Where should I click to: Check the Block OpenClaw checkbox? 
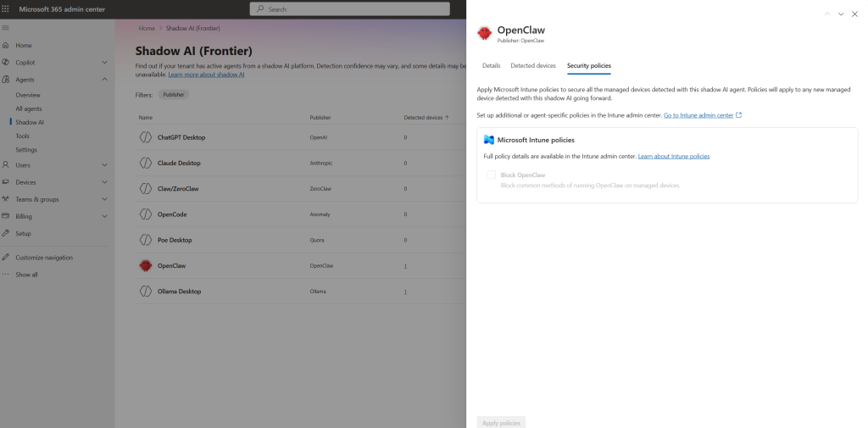pyautogui.click(x=491, y=175)
